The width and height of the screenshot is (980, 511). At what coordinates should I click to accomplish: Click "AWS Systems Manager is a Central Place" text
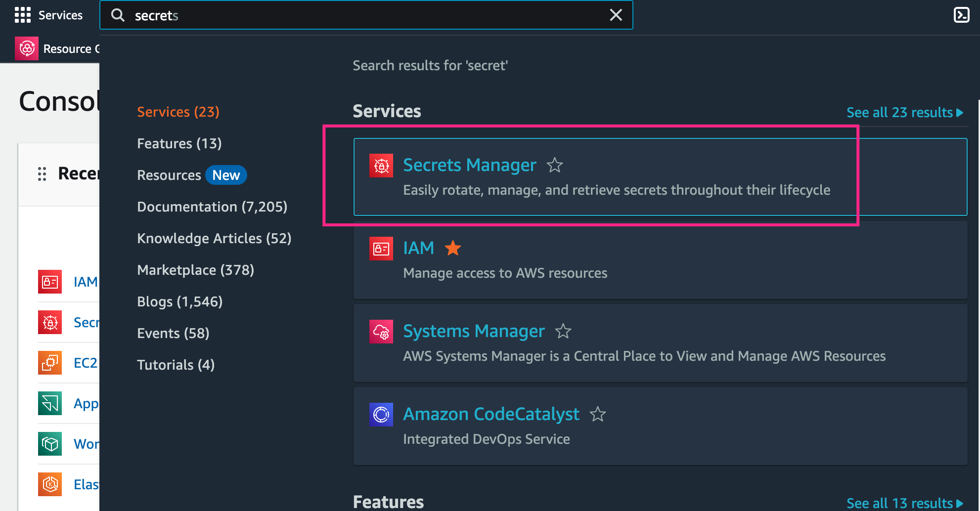pos(644,356)
